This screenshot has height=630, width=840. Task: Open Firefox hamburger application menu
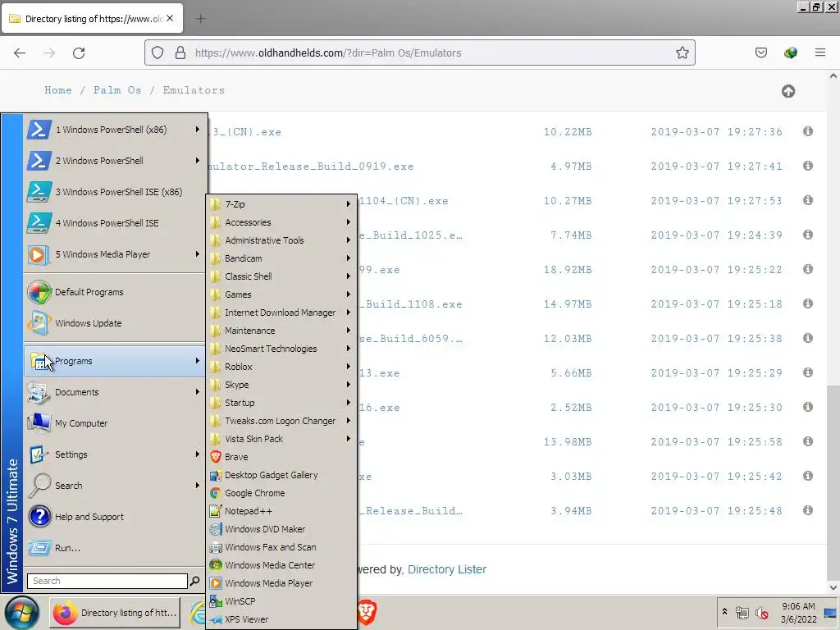click(820, 52)
